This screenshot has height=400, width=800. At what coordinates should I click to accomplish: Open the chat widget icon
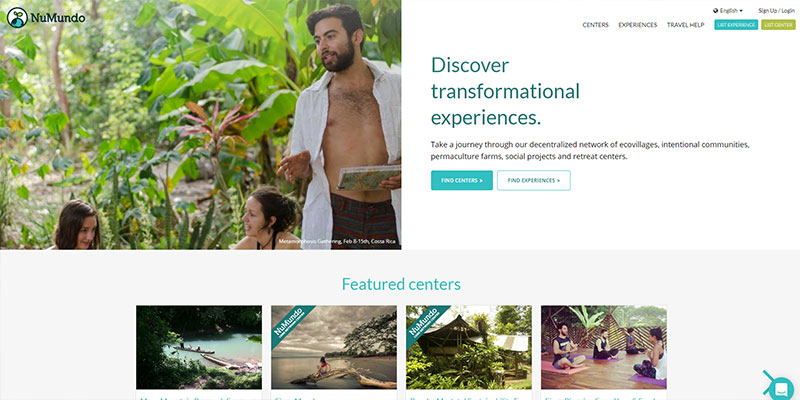[x=781, y=389]
